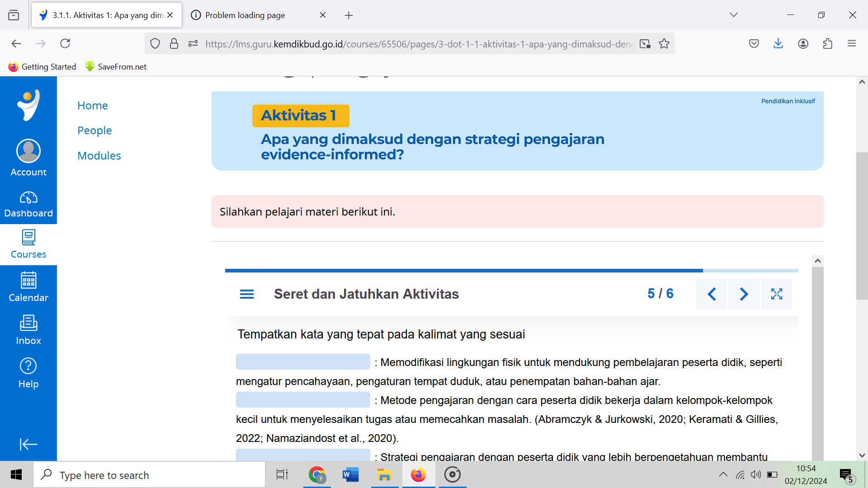The image size is (868, 488).
Task: Open Help in the sidebar
Action: (x=28, y=373)
